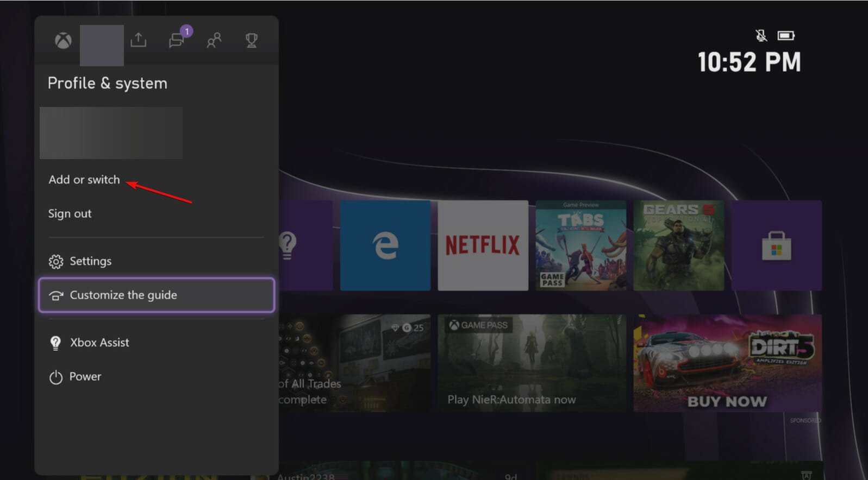Click the muted microphone status icon

761,36
